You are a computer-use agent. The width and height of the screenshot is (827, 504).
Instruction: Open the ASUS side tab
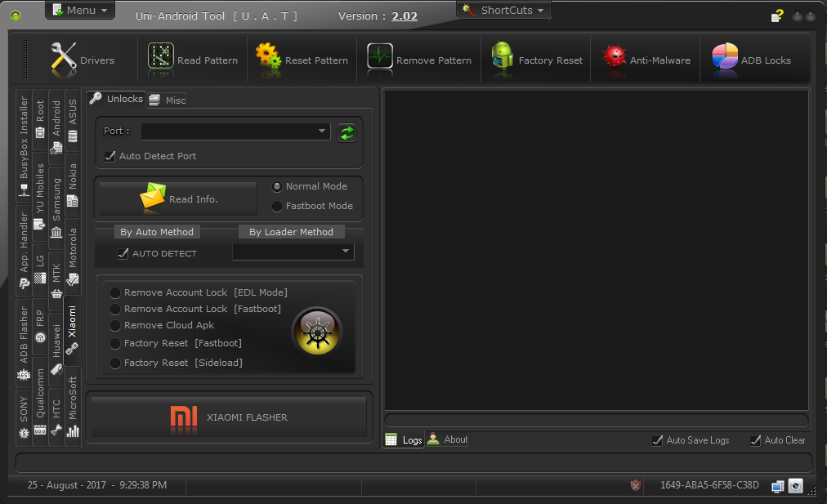pyautogui.click(x=73, y=121)
